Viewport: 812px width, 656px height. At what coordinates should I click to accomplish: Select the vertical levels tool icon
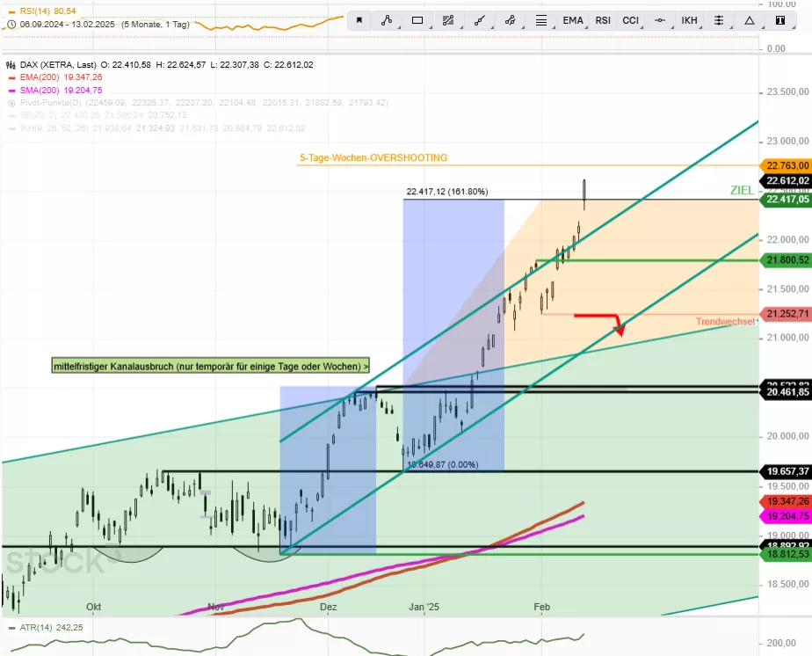[719, 20]
